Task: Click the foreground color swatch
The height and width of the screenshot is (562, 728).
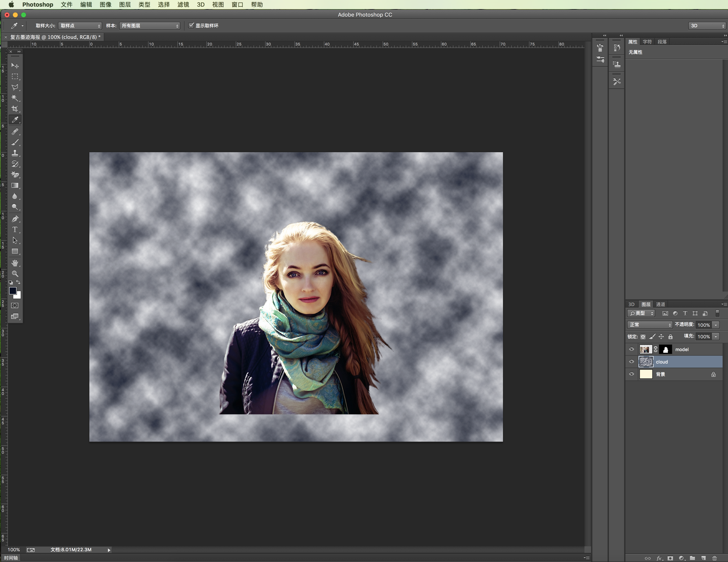Action: [x=13, y=291]
